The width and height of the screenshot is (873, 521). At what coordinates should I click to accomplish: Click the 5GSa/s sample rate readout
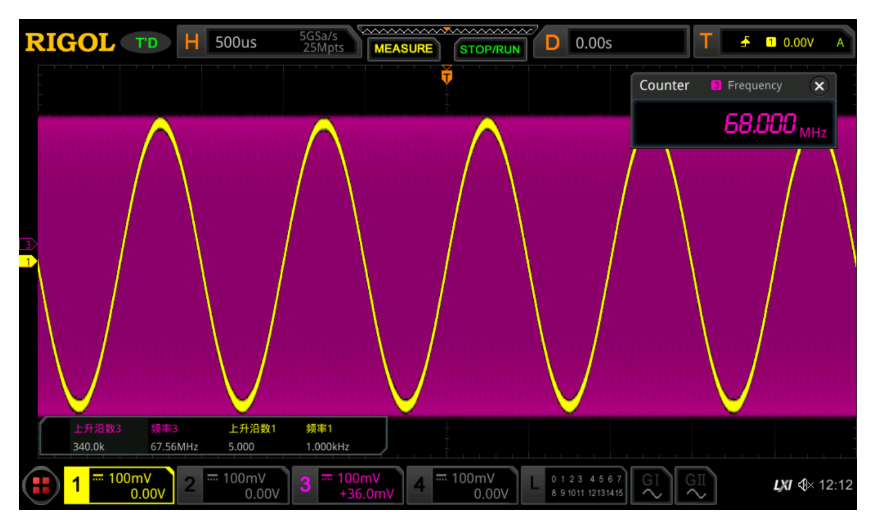[318, 36]
